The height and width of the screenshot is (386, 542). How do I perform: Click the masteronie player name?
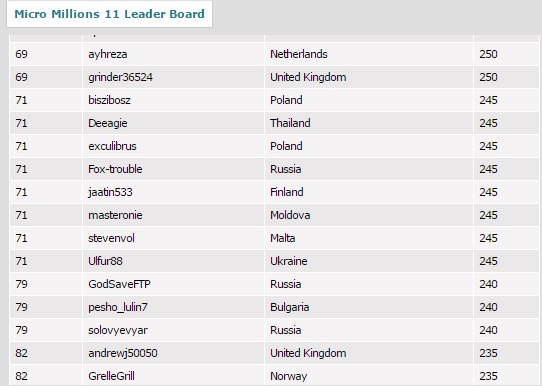pos(115,215)
